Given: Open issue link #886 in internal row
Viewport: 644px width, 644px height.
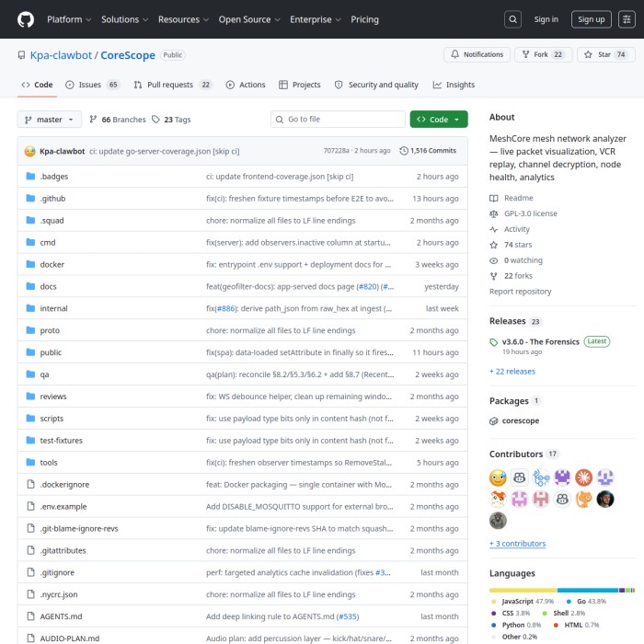Looking at the screenshot, I should tap(225, 308).
